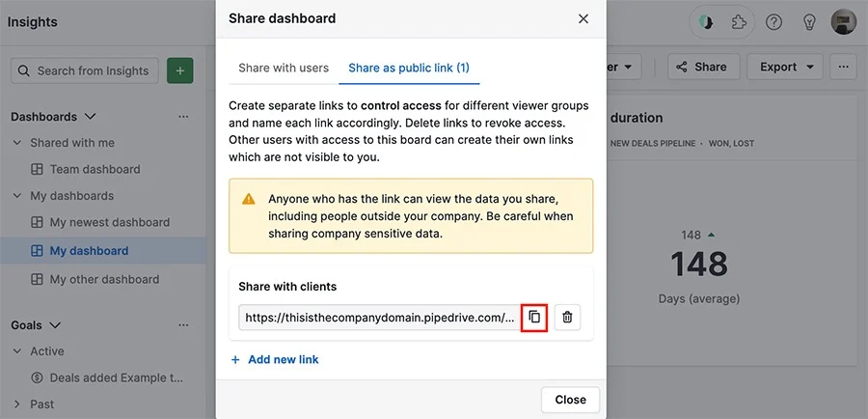Click the Close button in dialog
This screenshot has height=419, width=868.
coord(570,400)
